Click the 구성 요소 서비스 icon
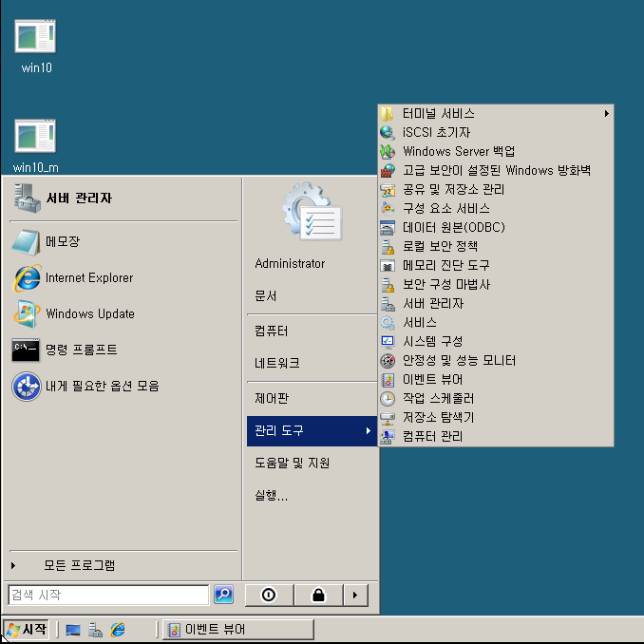The width and height of the screenshot is (644, 644). (388, 208)
